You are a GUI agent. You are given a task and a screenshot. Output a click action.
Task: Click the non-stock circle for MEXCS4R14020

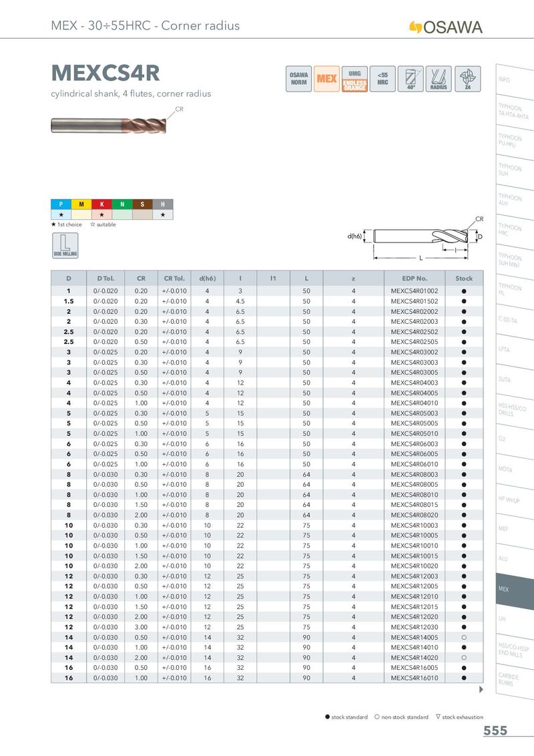[x=464, y=658]
